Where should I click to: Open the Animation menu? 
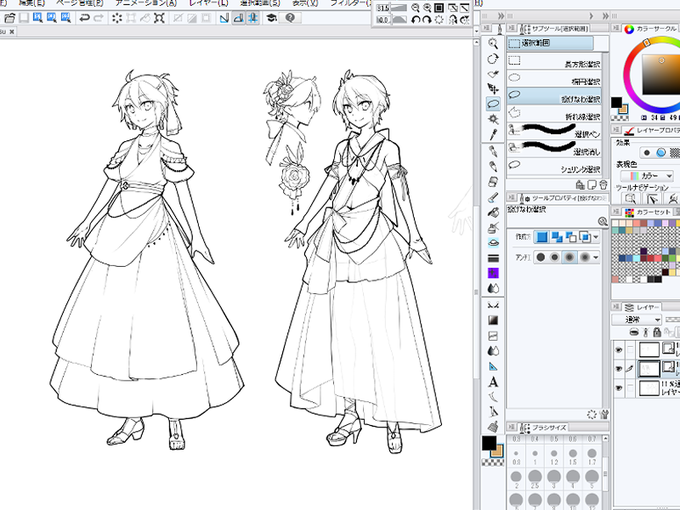point(146,3)
